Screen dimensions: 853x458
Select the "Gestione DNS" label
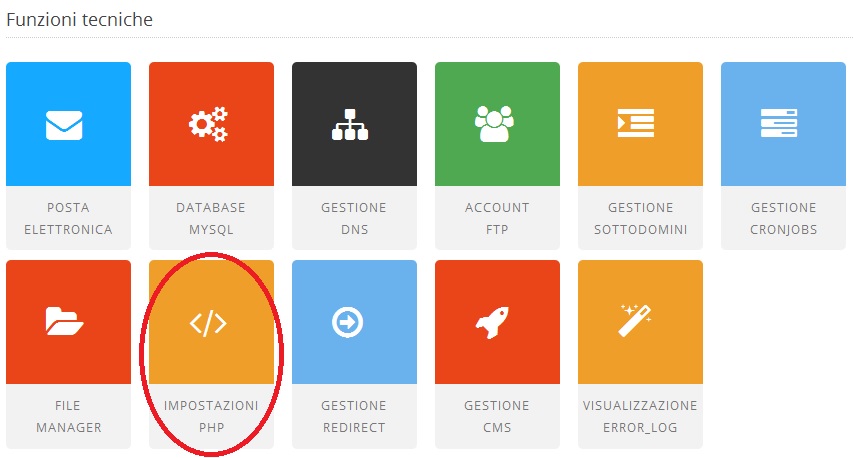click(x=354, y=218)
